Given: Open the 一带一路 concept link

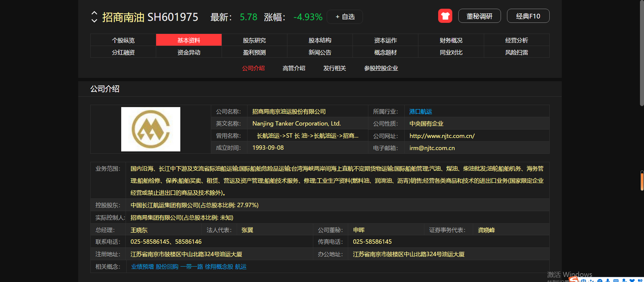Looking at the screenshot, I should coord(191,267).
